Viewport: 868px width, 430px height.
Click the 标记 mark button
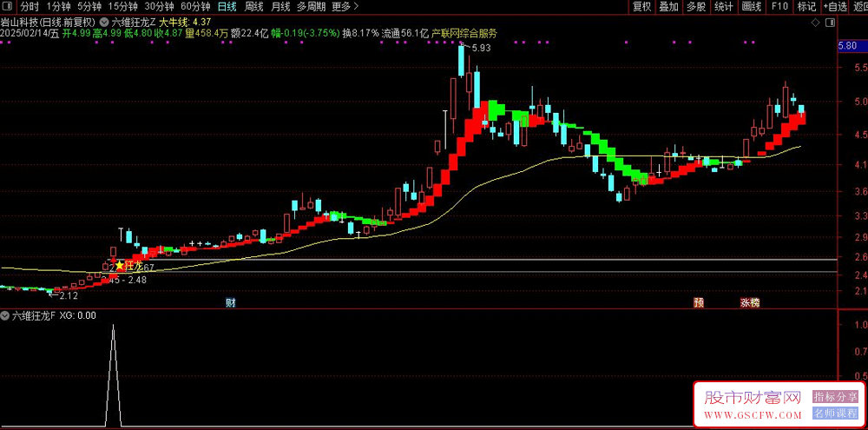pyautogui.click(x=806, y=7)
